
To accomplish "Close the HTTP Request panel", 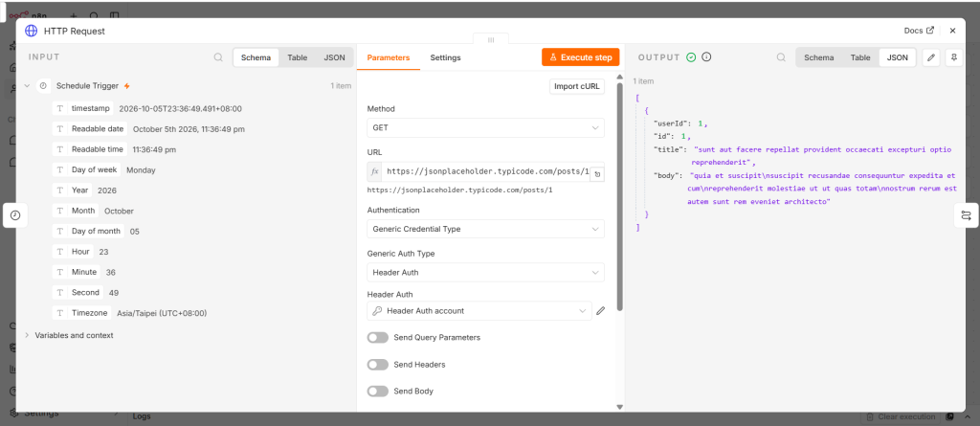I will pyautogui.click(x=952, y=30).
